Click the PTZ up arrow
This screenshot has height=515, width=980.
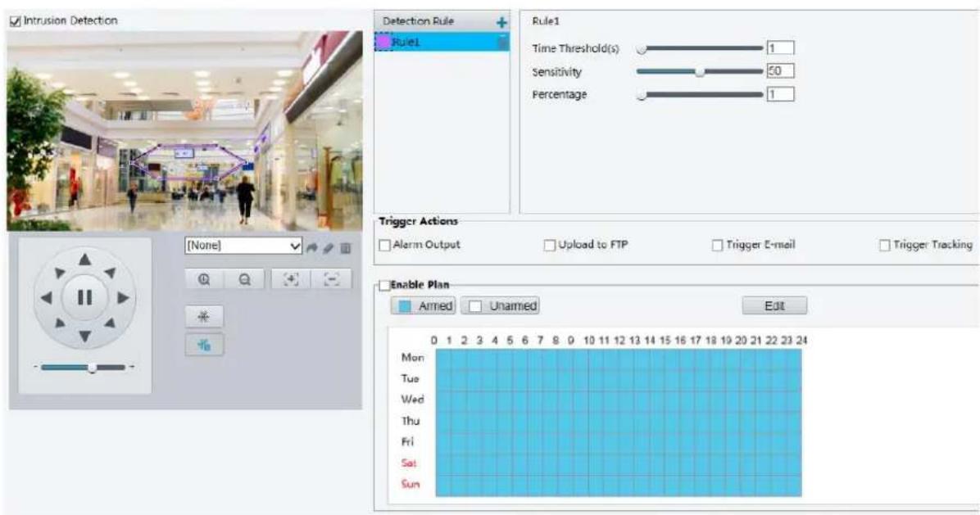click(x=85, y=260)
